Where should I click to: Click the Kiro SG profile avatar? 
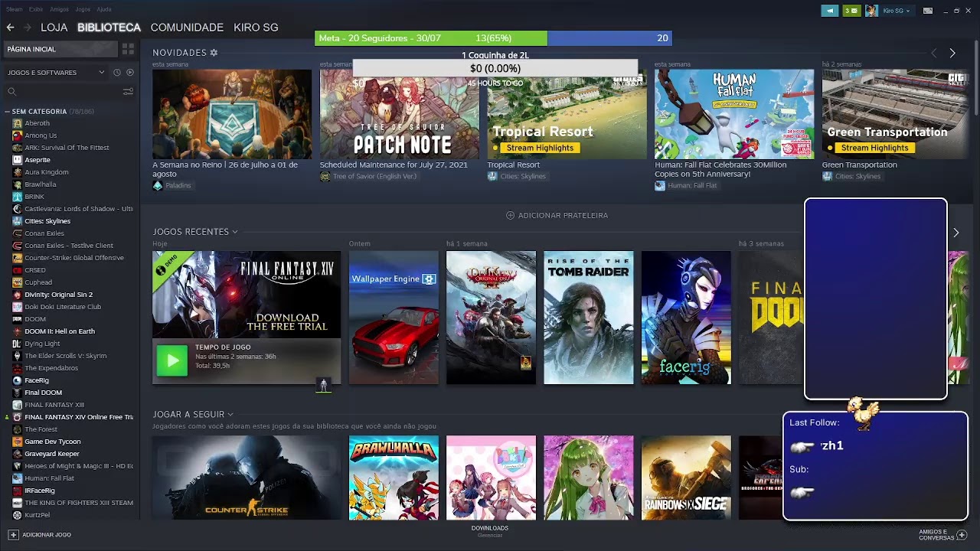(x=871, y=11)
